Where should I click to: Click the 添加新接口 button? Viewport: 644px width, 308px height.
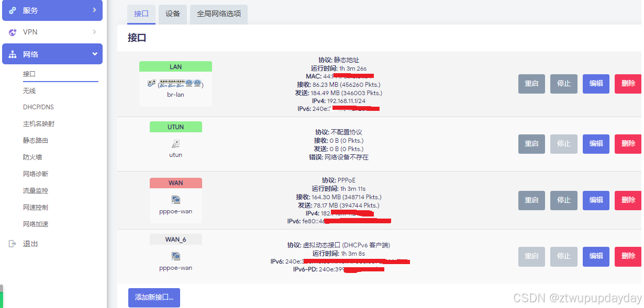pyautogui.click(x=154, y=298)
